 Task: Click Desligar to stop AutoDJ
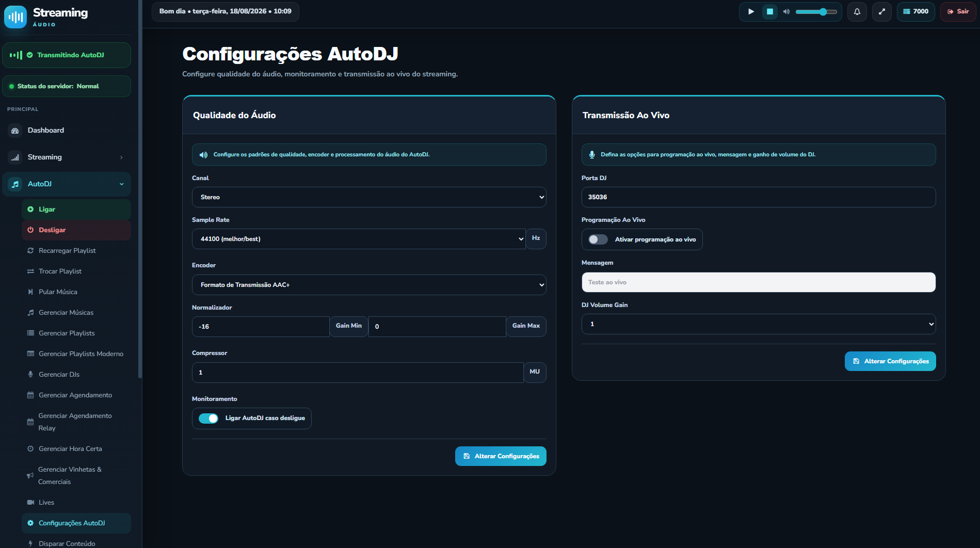click(76, 230)
